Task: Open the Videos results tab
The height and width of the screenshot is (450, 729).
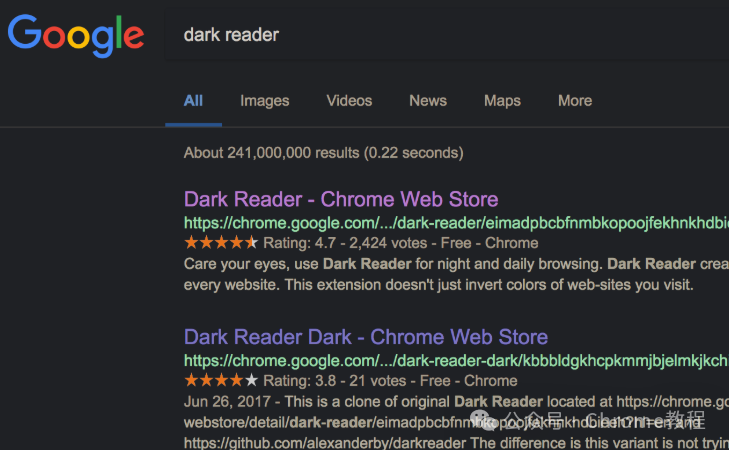Action: point(349,101)
